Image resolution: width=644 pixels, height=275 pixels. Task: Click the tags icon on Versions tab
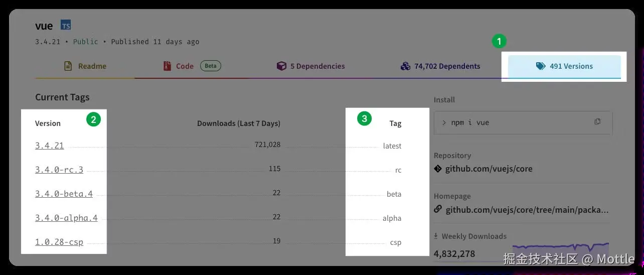[x=540, y=66]
